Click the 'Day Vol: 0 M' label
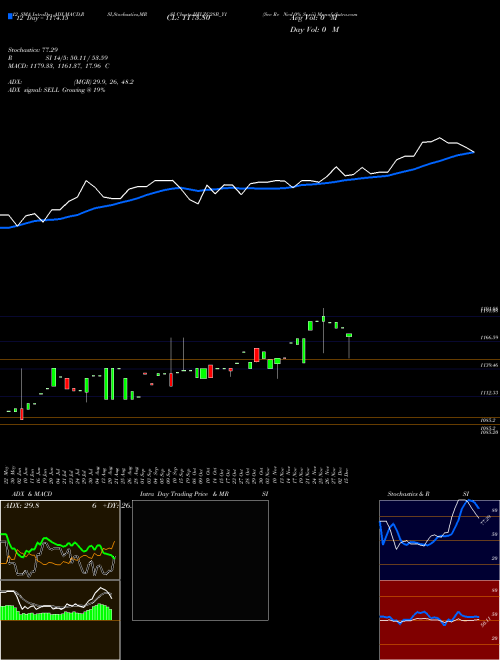Screen dimensions: 500x660 [314, 29]
